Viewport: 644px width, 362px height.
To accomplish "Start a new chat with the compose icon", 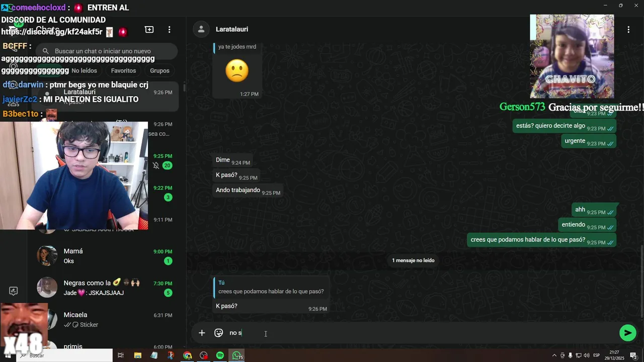I will [149, 30].
